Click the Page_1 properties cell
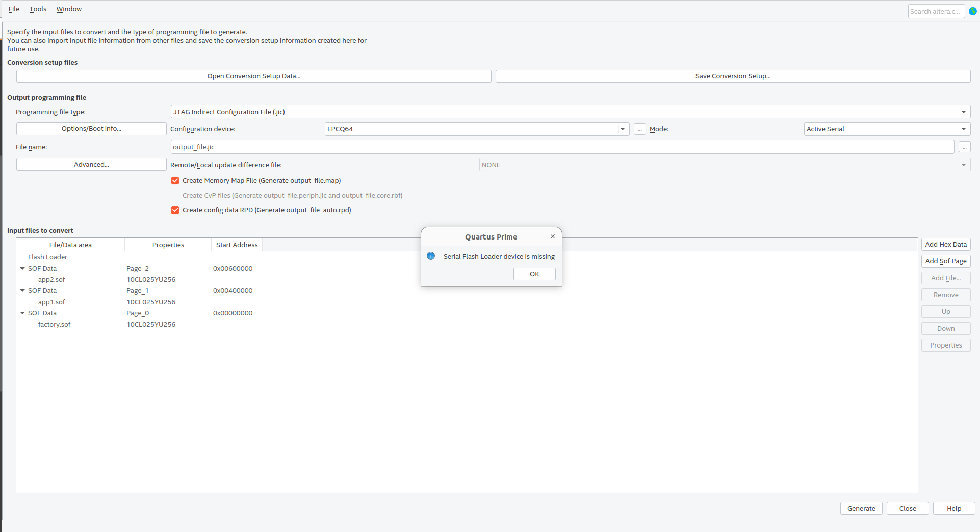The image size is (980, 532). point(138,291)
